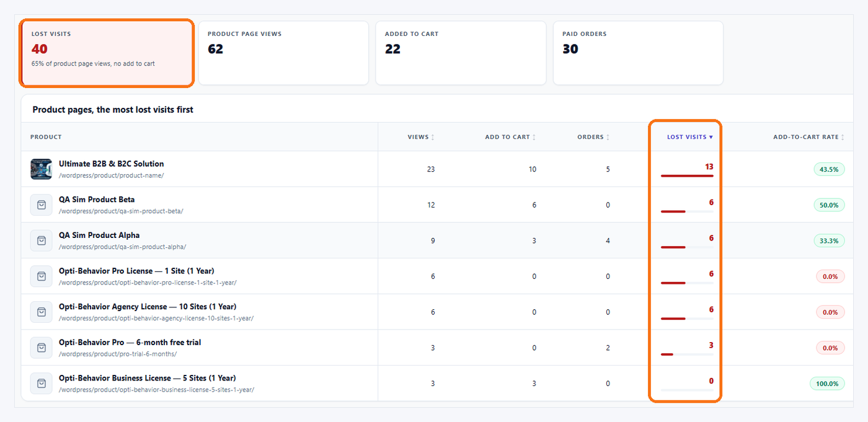868x422 pixels.
Task: Sort table by Add-to-Cart Rate column
Action: pyautogui.click(x=808, y=137)
